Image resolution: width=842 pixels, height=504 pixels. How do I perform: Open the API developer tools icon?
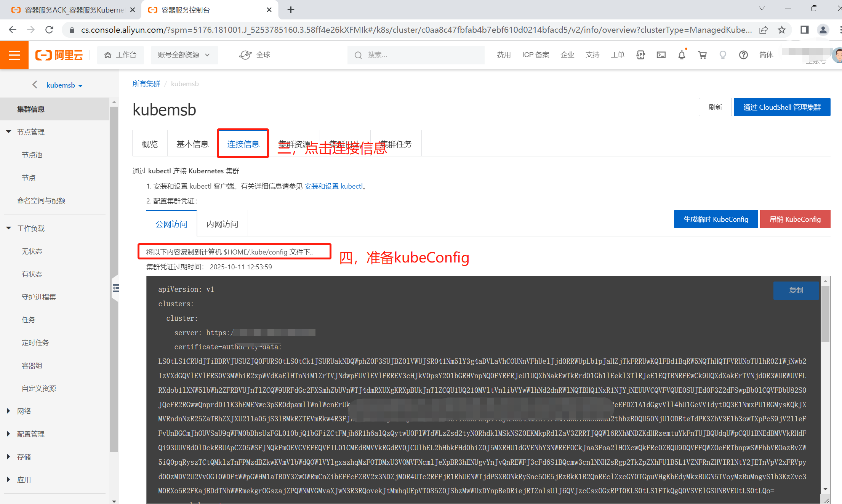(640, 55)
